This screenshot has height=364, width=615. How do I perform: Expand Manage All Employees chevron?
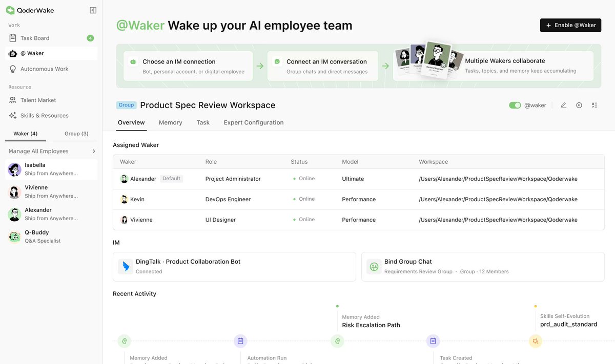point(94,151)
